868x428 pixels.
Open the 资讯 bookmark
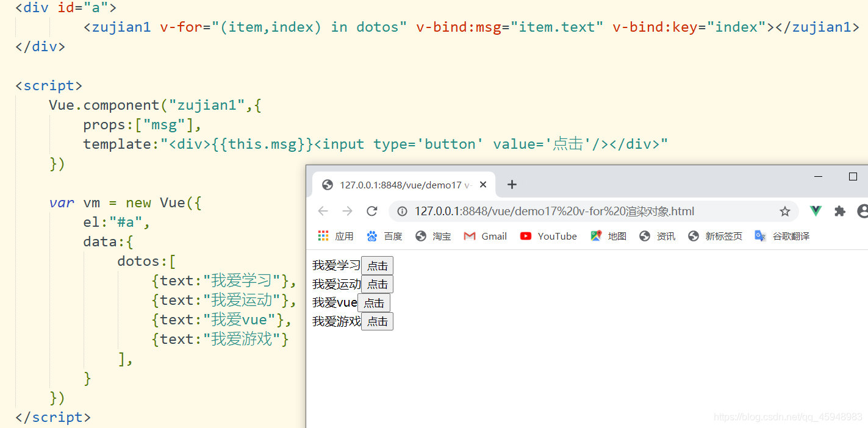coord(657,236)
